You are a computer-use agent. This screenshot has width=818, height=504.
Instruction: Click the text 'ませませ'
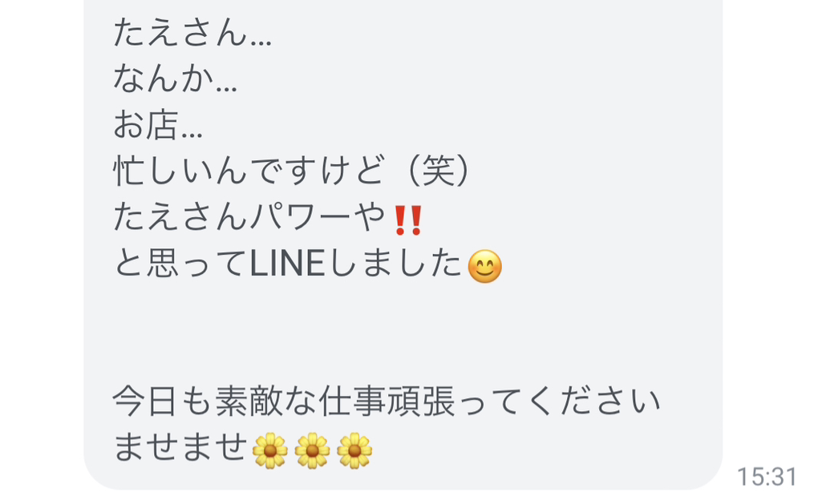180,447
